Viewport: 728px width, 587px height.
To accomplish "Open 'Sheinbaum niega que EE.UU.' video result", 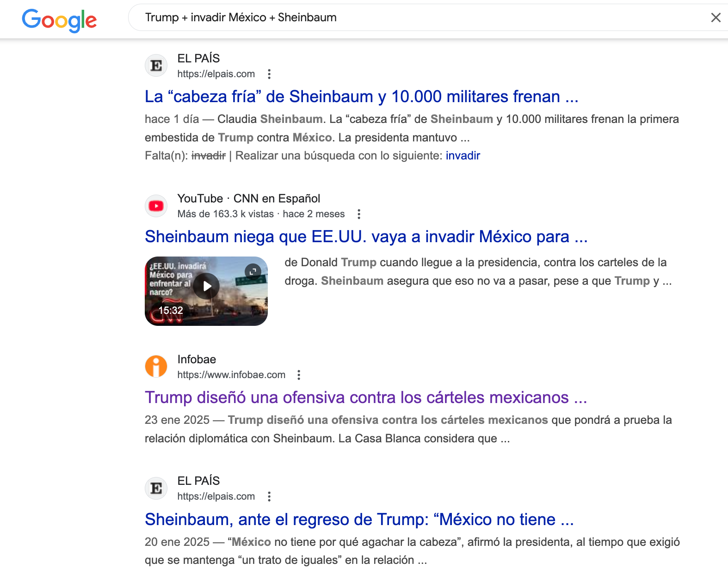I will (x=366, y=237).
